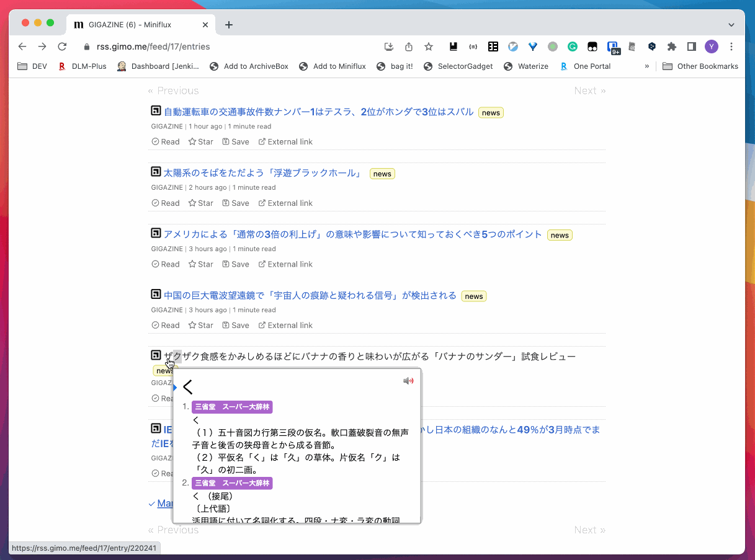This screenshot has width=755, height=560.
Task: Click the yellow news tag on first entry
Action: pos(491,113)
